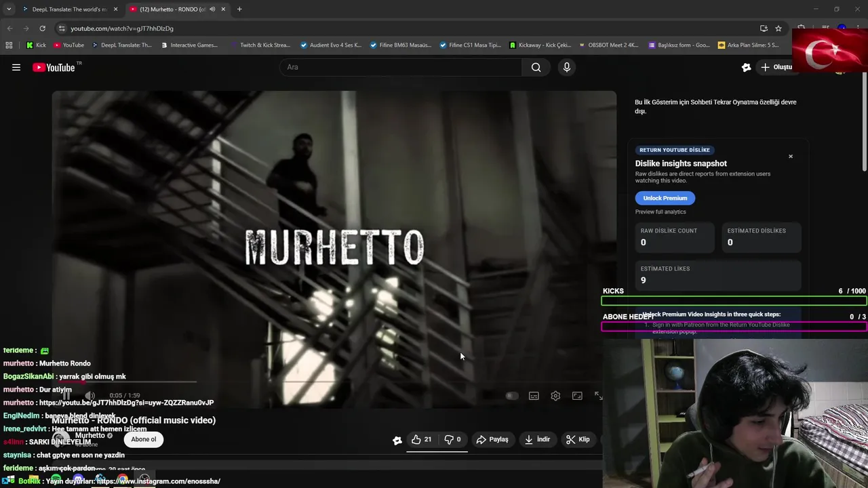Screen dimensions: 868x488
Task: Create a clip with Klip button
Action: tap(578, 439)
